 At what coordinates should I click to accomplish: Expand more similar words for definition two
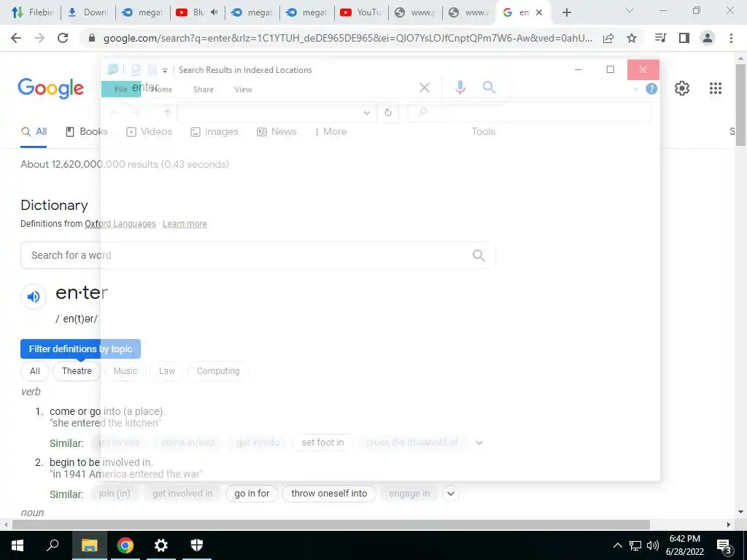[451, 494]
